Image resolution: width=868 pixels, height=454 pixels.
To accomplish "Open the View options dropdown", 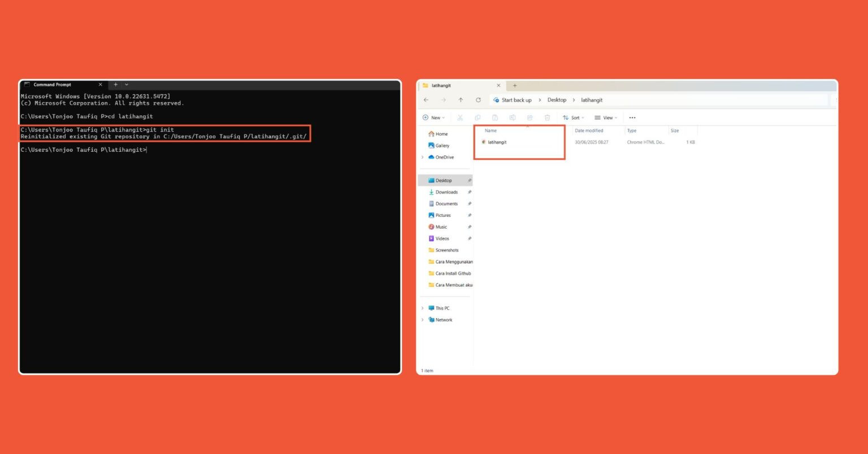I will (x=605, y=117).
